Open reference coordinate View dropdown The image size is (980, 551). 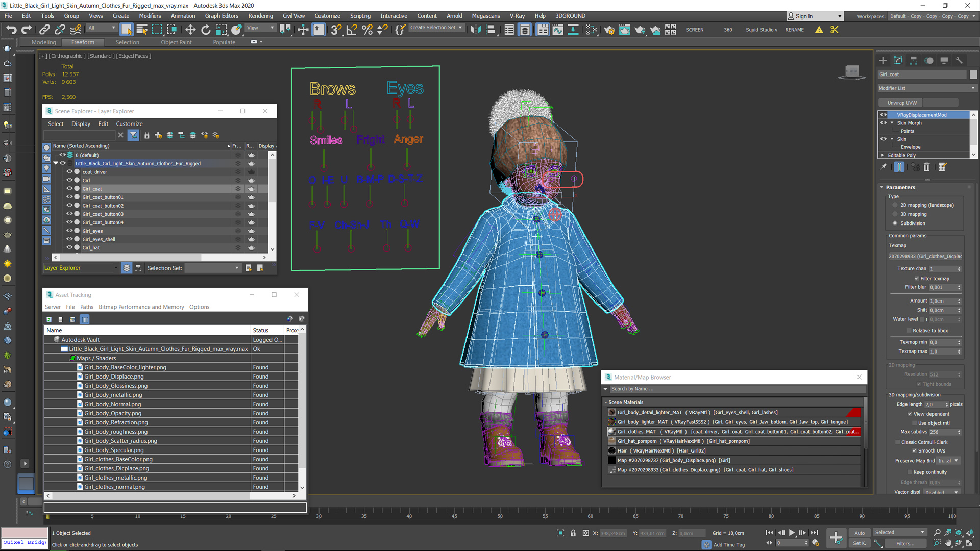point(261,28)
